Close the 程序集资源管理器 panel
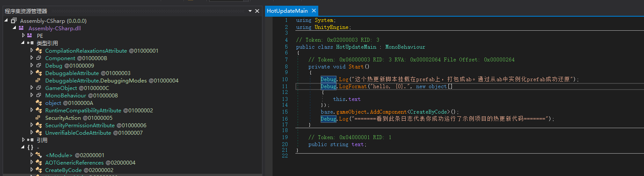644x176 pixels. 258,11
